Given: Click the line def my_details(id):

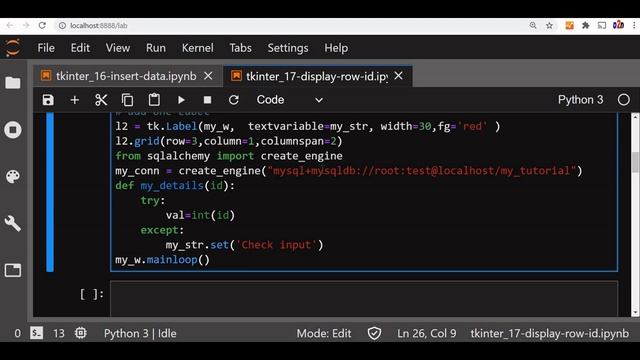Looking at the screenshot, I should click(175, 186).
